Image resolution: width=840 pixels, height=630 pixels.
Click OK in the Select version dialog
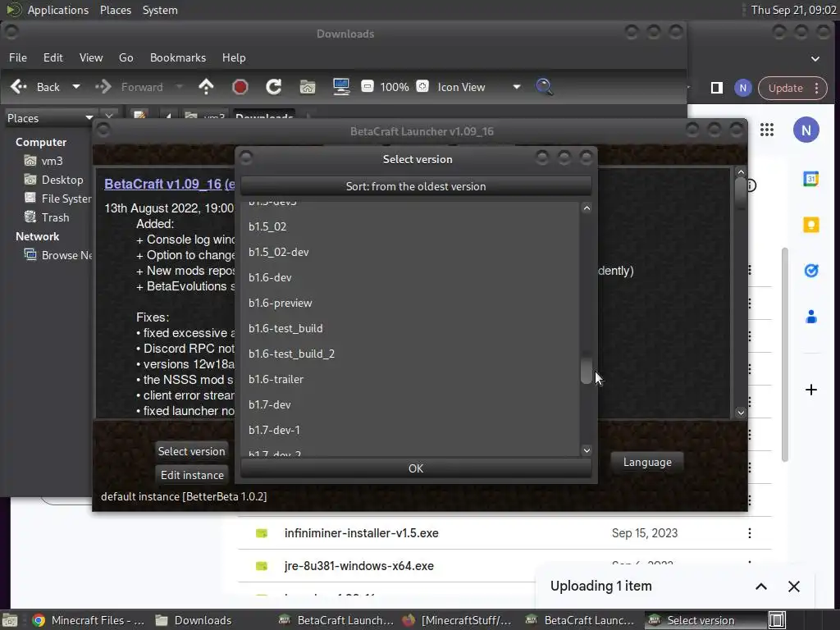click(x=416, y=468)
